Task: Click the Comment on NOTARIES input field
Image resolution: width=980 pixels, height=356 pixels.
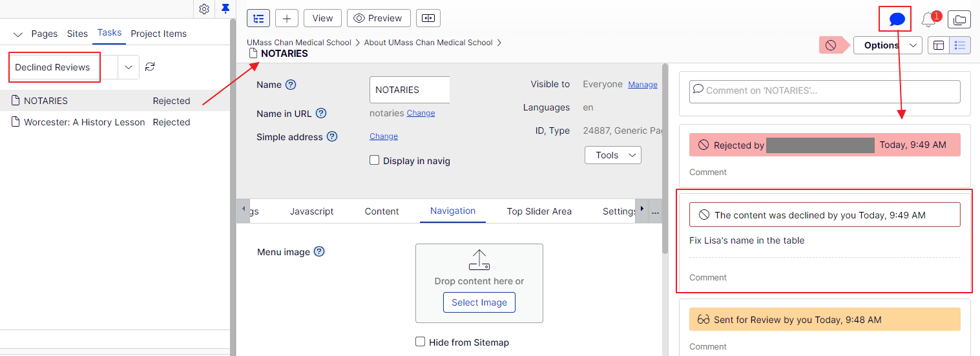Action: pos(824,91)
